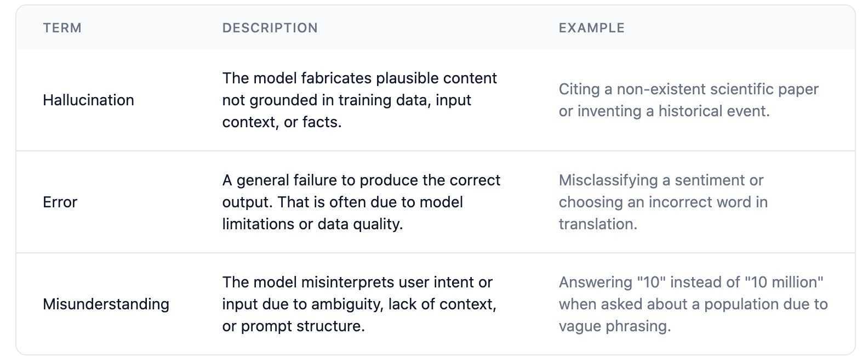Screen dimensions: 868x362
Task: Click the DESCRIPTION column header
Action: pos(270,28)
